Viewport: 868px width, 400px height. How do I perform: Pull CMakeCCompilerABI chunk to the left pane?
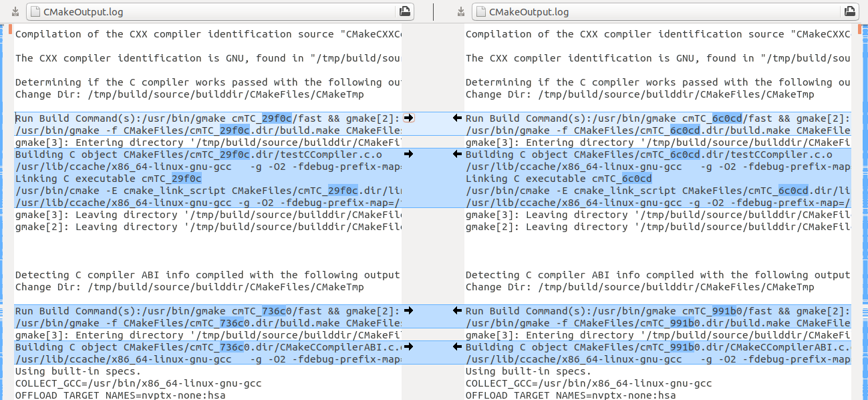point(457,346)
